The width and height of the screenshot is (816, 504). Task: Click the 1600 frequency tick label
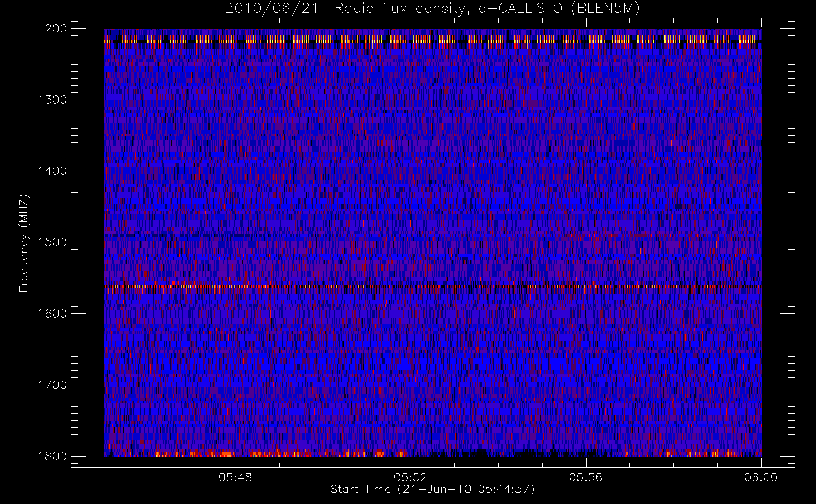pos(52,313)
